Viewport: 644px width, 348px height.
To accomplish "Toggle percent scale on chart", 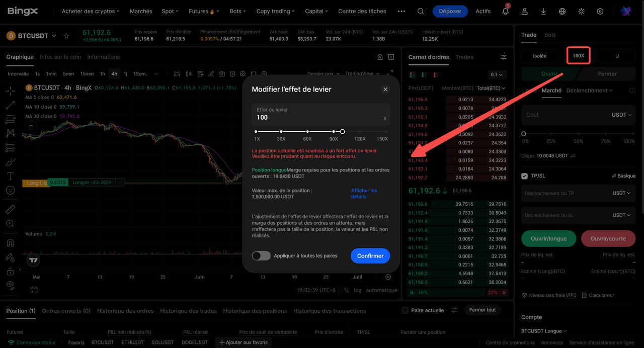I will click(346, 290).
